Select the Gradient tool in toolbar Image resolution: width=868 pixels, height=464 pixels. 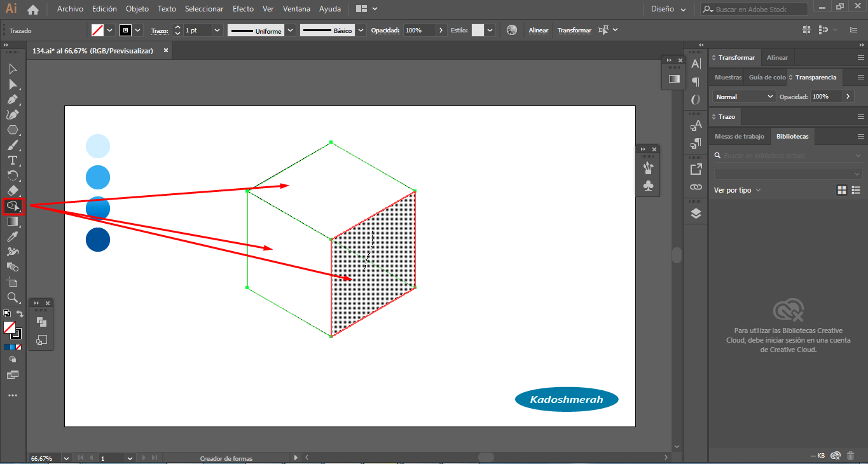click(13, 221)
